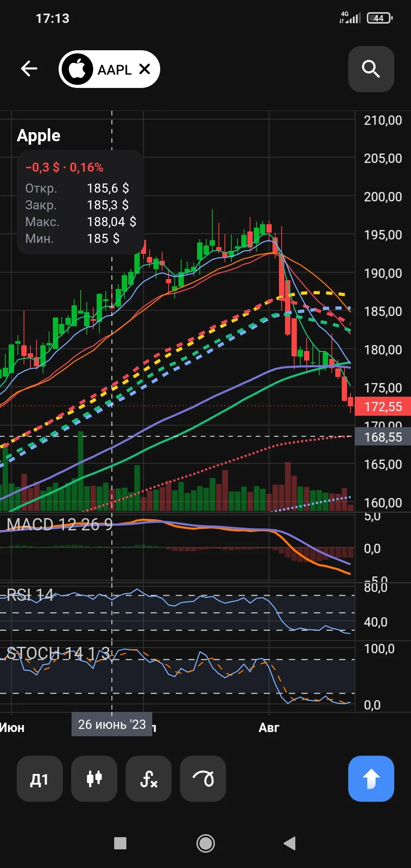411x868 pixels.
Task: Tap the 180,00 price axis label
Action: click(x=383, y=350)
